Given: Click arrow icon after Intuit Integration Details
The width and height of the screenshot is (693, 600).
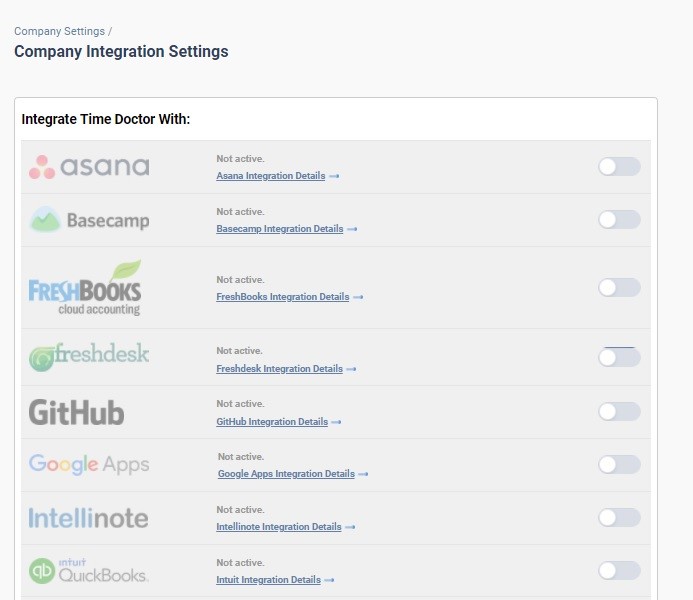Looking at the screenshot, I should [x=329, y=580].
